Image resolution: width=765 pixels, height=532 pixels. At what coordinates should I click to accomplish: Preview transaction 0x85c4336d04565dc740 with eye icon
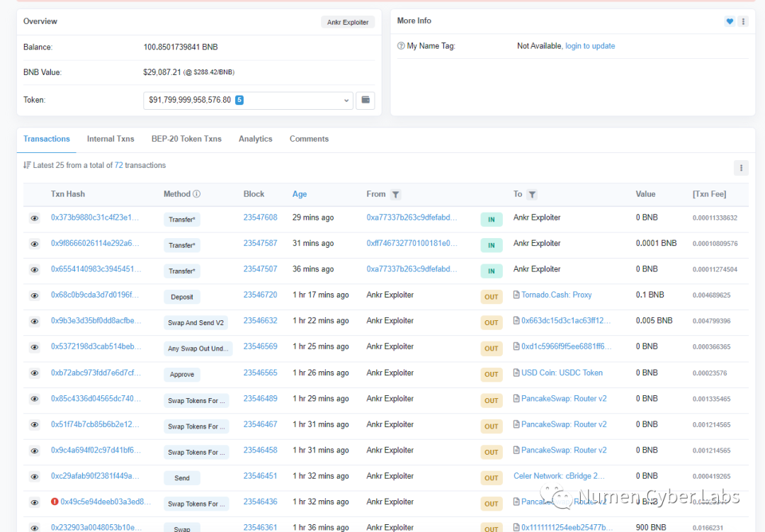35,400
